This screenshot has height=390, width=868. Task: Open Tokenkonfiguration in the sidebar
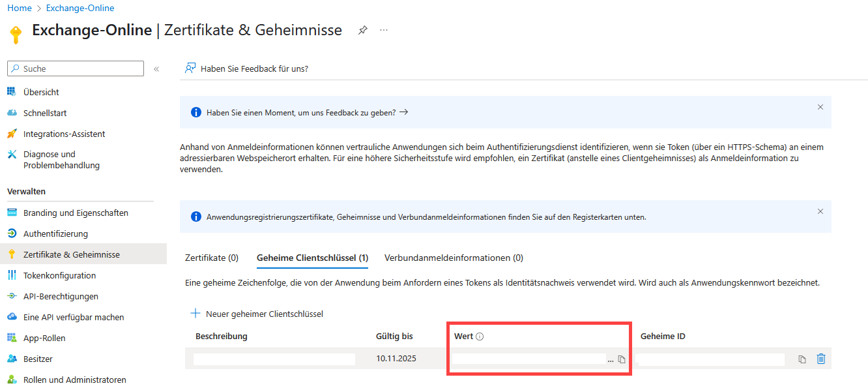pos(59,275)
